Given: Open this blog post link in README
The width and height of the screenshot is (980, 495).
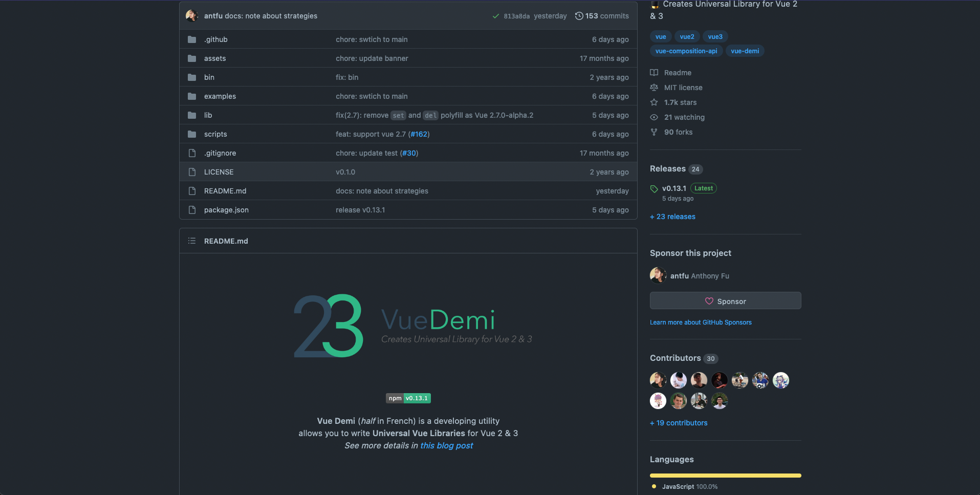Looking at the screenshot, I should (x=446, y=445).
